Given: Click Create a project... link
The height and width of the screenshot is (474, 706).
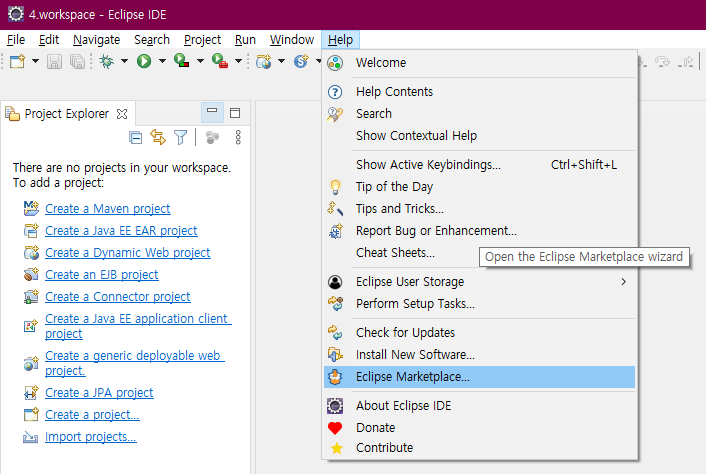Looking at the screenshot, I should (92, 415).
